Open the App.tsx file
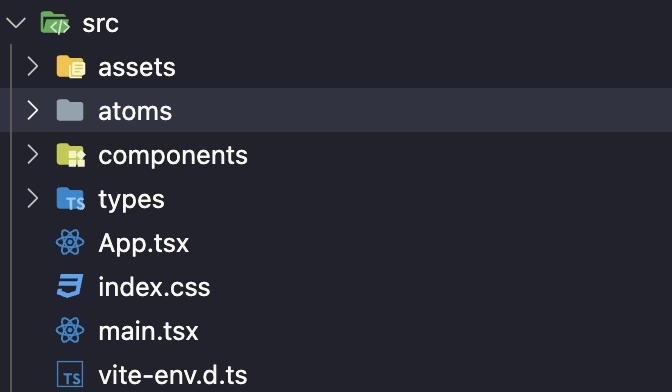Viewport: 672px width, 392px height. point(144,243)
